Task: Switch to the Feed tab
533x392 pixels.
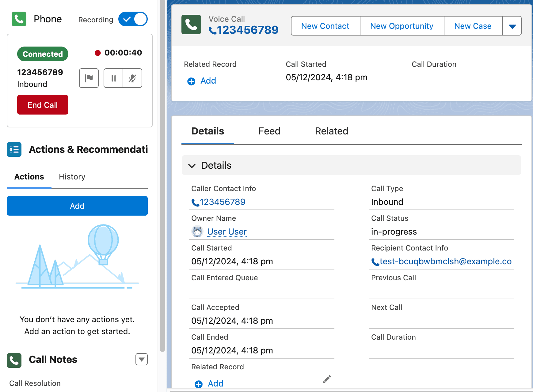Action: (269, 131)
